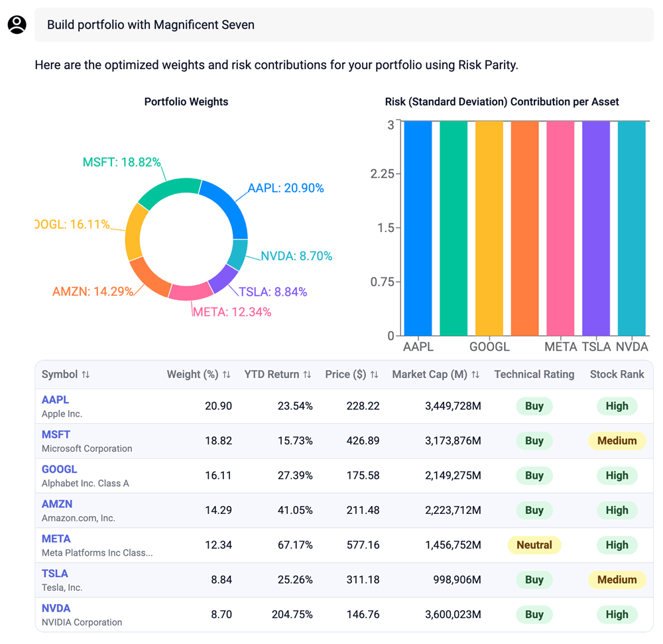Sort by Market Cap (M) icon

pyautogui.click(x=475, y=375)
